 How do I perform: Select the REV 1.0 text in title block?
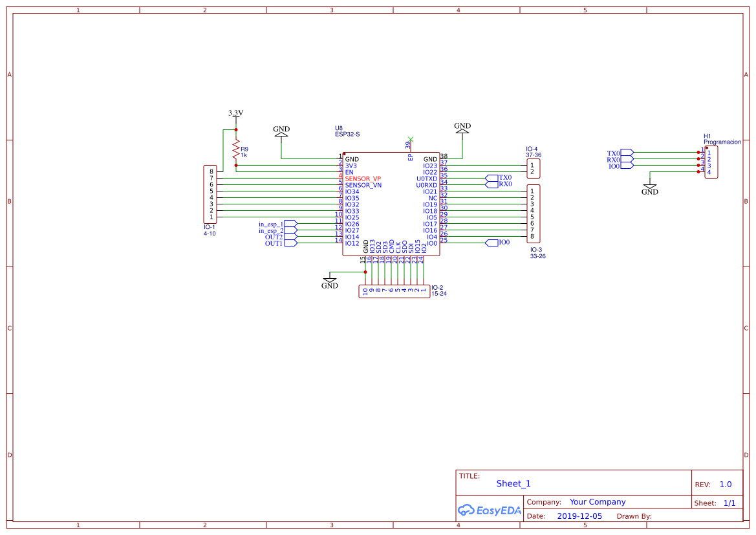tap(725, 484)
